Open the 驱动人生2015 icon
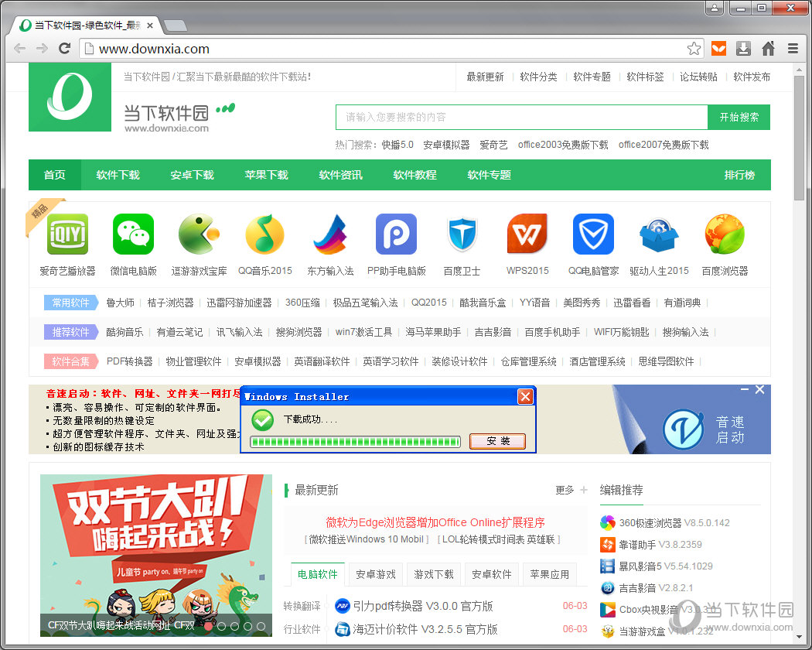 tap(659, 235)
